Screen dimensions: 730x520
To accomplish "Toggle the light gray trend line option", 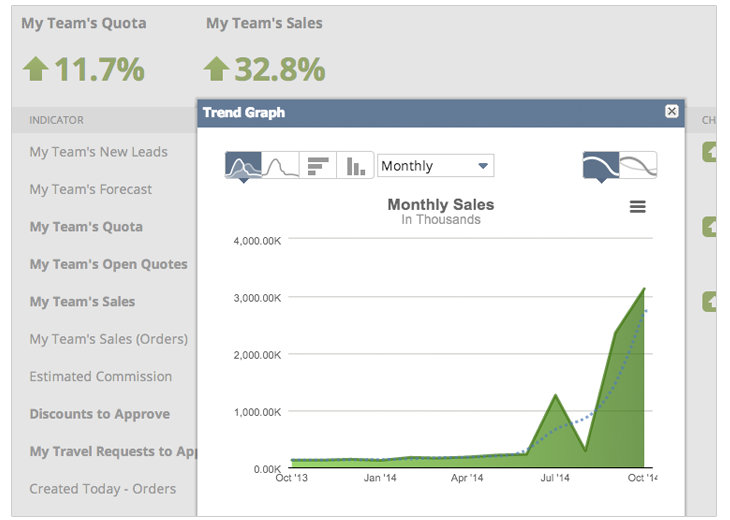I will [638, 165].
